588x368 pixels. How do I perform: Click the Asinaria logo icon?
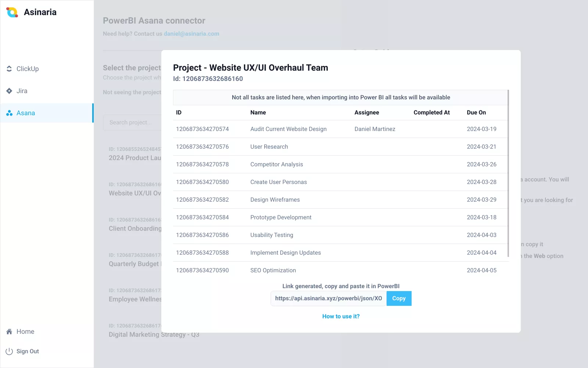point(12,13)
